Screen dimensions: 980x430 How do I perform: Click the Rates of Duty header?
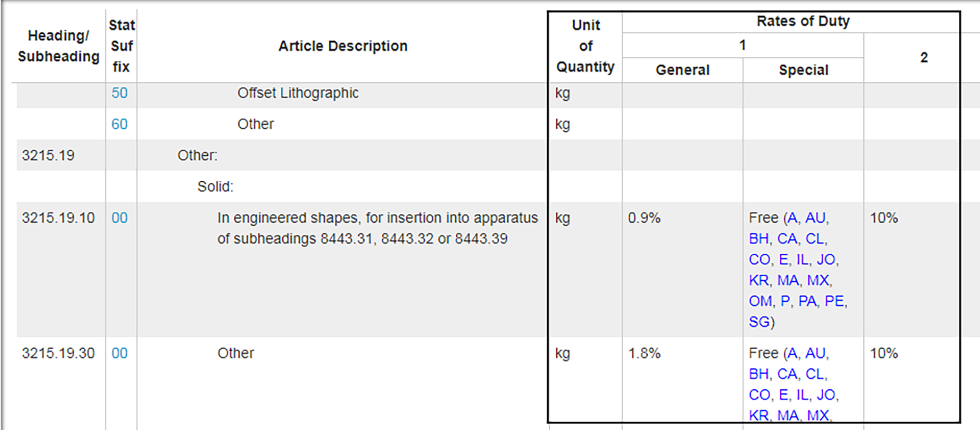[803, 22]
